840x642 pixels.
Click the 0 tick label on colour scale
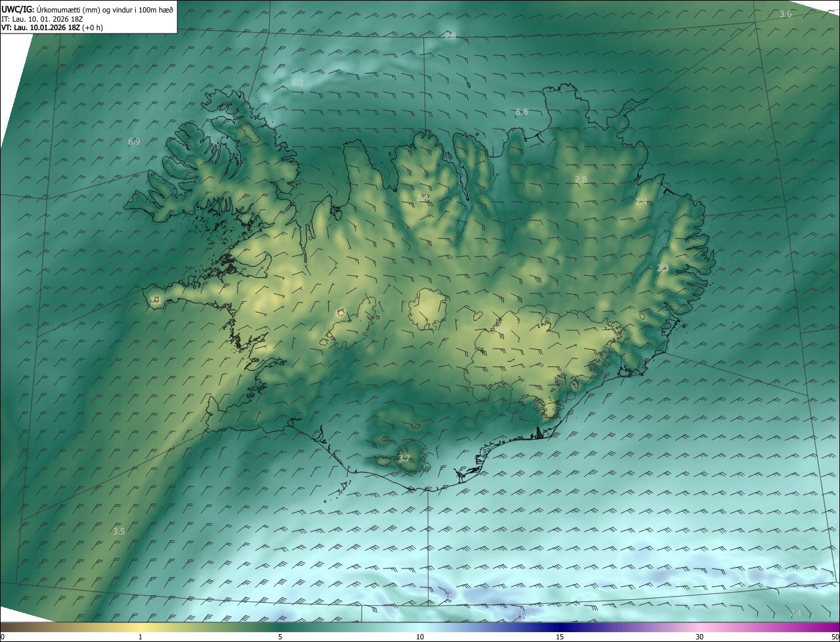point(3,637)
